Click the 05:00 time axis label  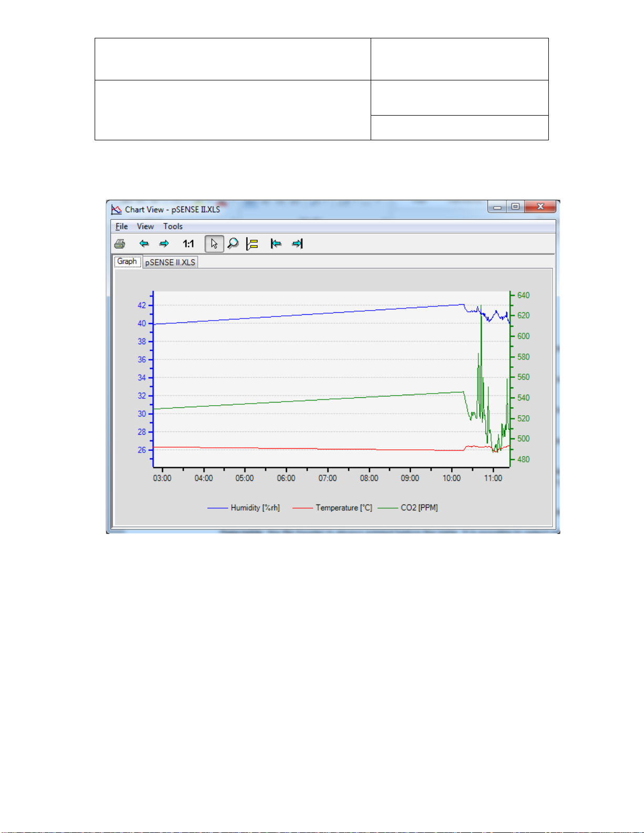pos(244,478)
